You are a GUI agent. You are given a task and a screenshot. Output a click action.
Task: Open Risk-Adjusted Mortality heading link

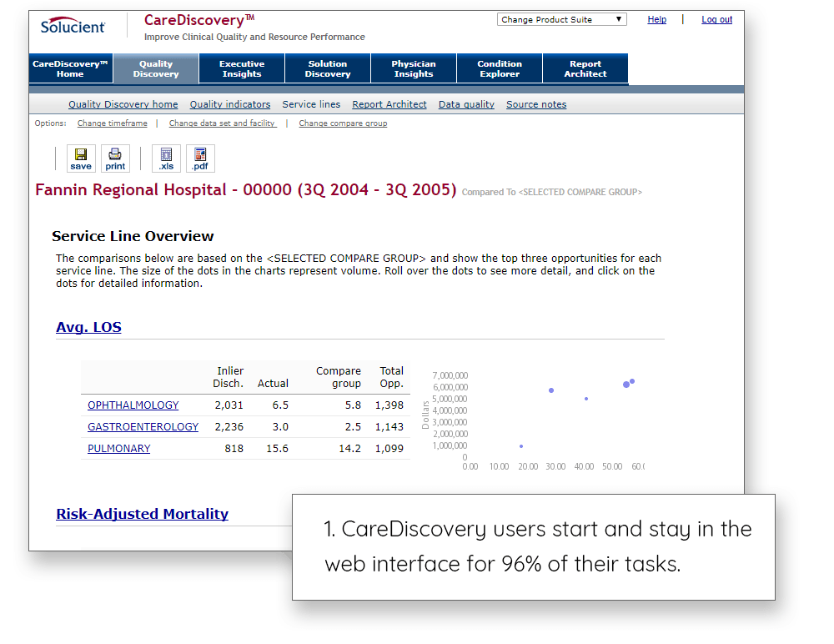click(x=143, y=514)
